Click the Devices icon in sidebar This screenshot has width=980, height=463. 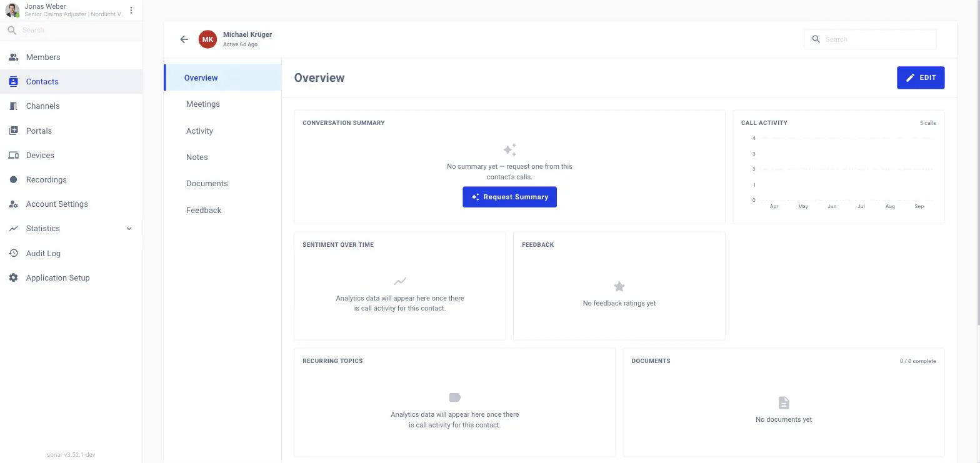click(x=13, y=156)
